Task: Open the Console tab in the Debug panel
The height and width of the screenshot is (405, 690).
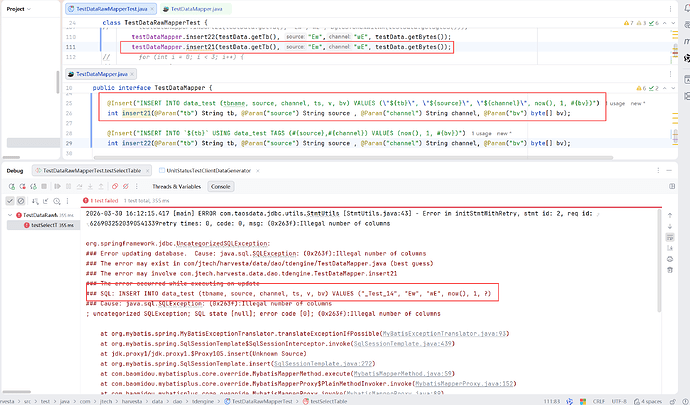Action: (x=220, y=186)
